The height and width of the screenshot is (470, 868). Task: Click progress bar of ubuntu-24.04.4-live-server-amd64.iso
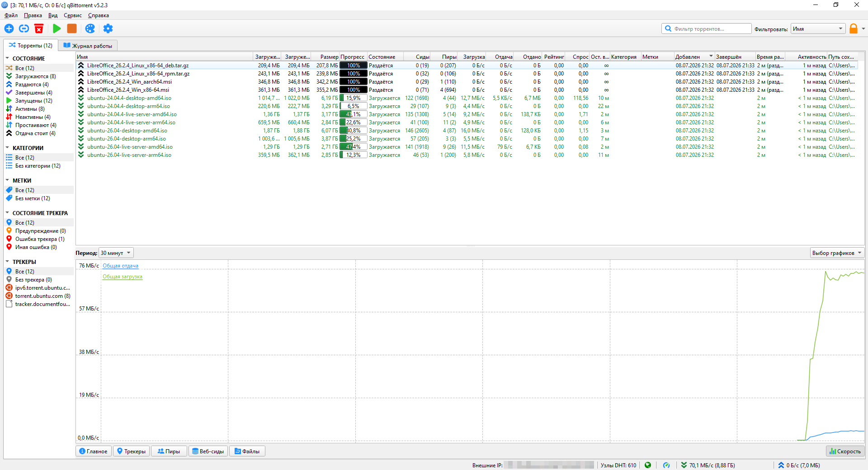(x=353, y=114)
